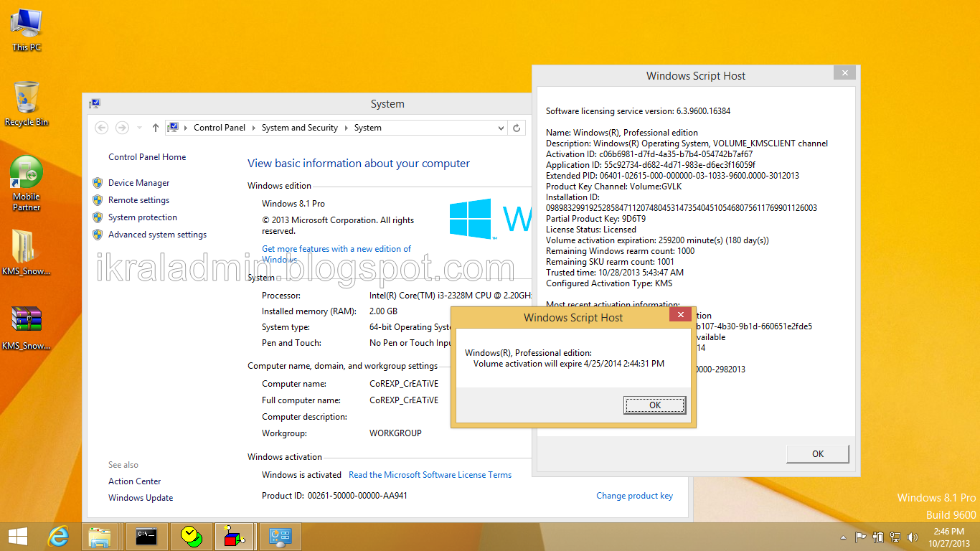This screenshot has height=551, width=980.
Task: Click 'Trusted time: 10/28/2013 5:43:47 AM' line
Action: point(615,273)
